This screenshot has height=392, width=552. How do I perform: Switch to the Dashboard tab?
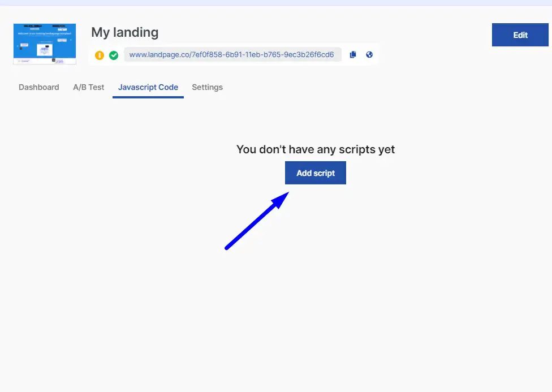pyautogui.click(x=38, y=87)
